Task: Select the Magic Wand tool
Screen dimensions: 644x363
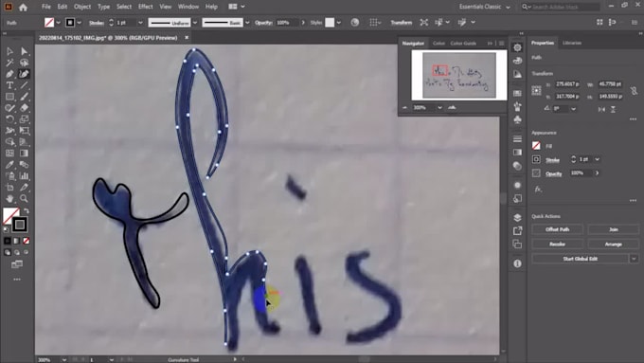Action: pyautogui.click(x=9, y=63)
